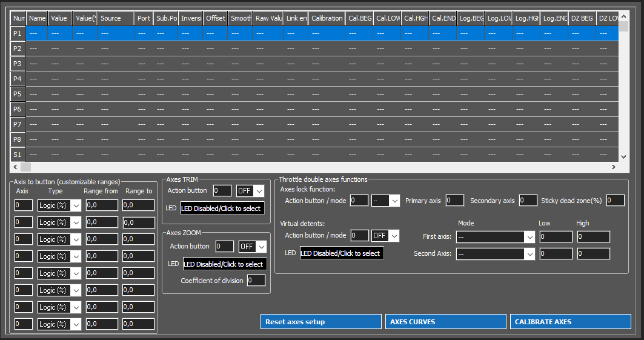Click table horizontal scrollbar left arrow
The height and width of the screenshot is (340, 644).
point(15,167)
